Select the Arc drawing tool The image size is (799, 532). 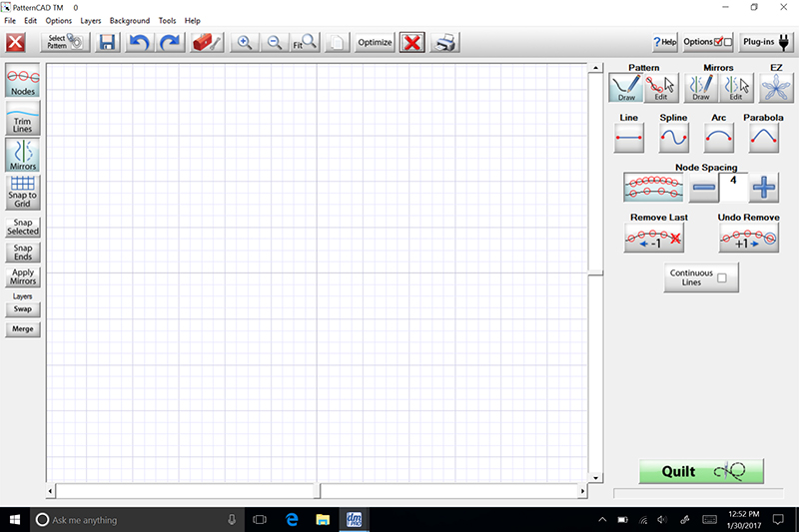coord(719,137)
